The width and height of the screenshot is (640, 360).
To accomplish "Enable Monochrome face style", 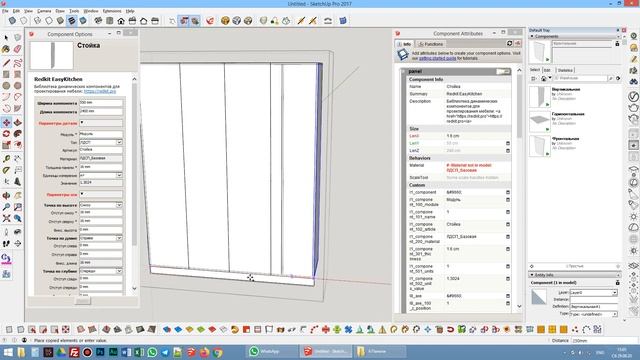I will click(83, 20).
